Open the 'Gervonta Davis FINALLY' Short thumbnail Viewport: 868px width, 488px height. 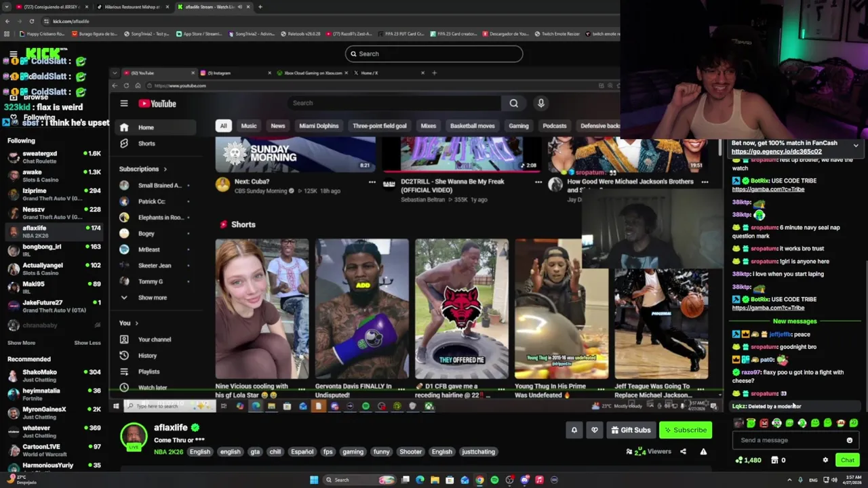tap(361, 308)
